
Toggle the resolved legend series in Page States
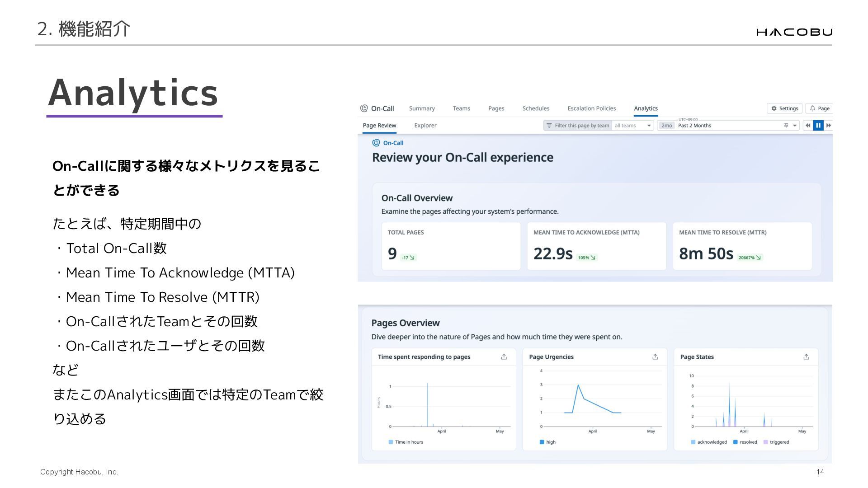click(745, 442)
